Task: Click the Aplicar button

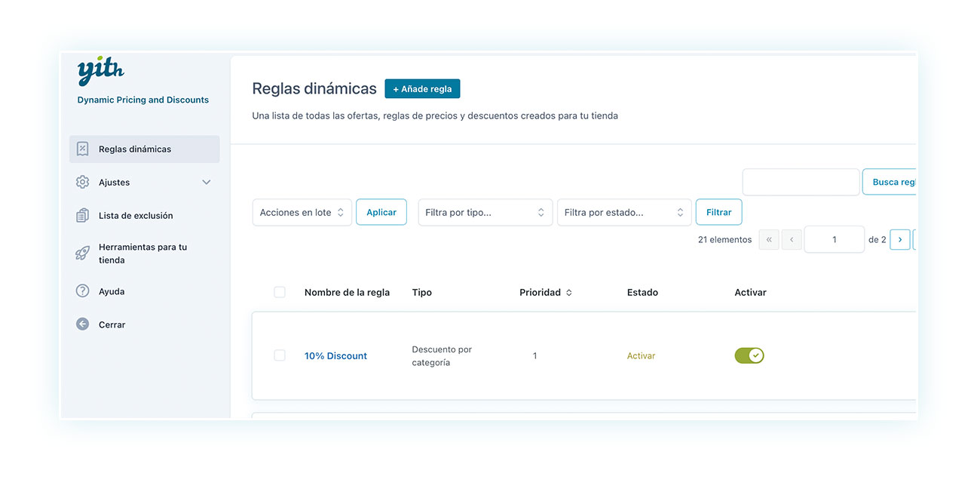Action: [381, 212]
